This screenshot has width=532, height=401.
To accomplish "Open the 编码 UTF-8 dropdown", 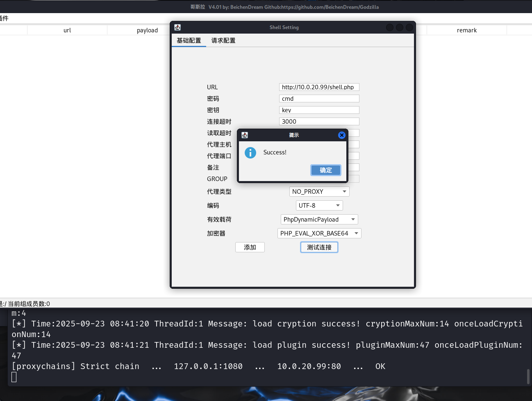I will (319, 206).
